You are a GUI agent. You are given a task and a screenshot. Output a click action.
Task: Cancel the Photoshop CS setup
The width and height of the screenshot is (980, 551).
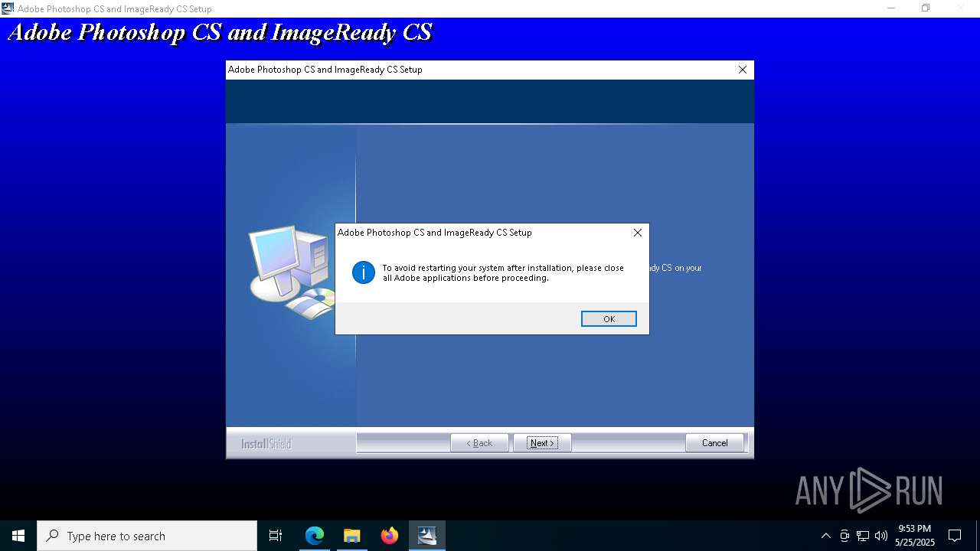point(714,443)
